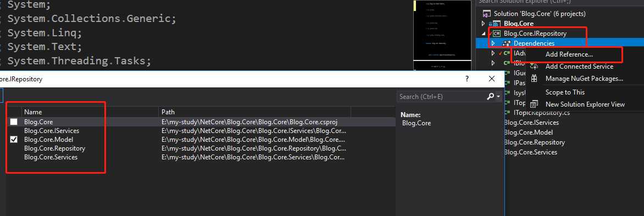This screenshot has height=216, width=644.
Task: Click the Blog.Core.csproj path cell
Action: pyautogui.click(x=249, y=122)
